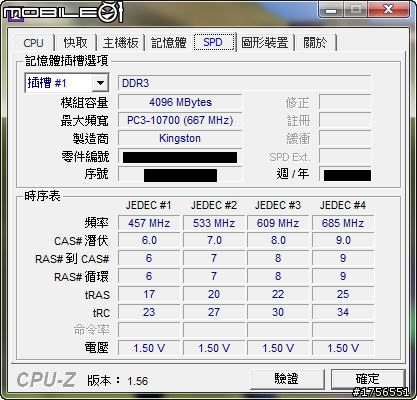
Task: Click the CPU-Z logo text
Action: point(46,380)
